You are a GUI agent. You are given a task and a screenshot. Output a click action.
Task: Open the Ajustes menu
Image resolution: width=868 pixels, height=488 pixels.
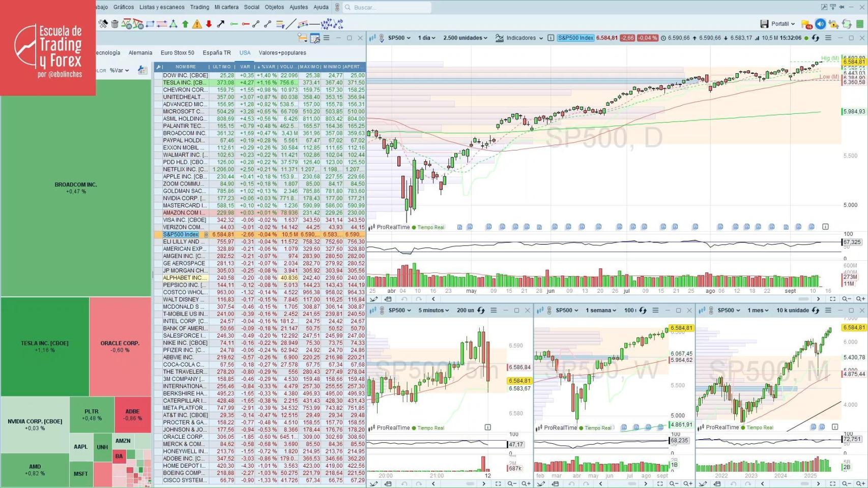click(x=299, y=7)
